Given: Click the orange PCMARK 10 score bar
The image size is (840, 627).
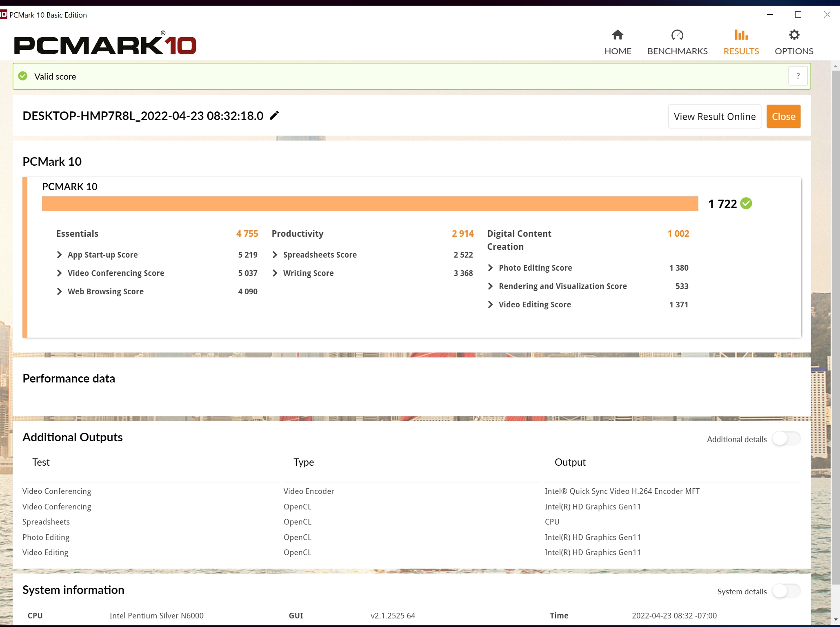Looking at the screenshot, I should tap(370, 204).
